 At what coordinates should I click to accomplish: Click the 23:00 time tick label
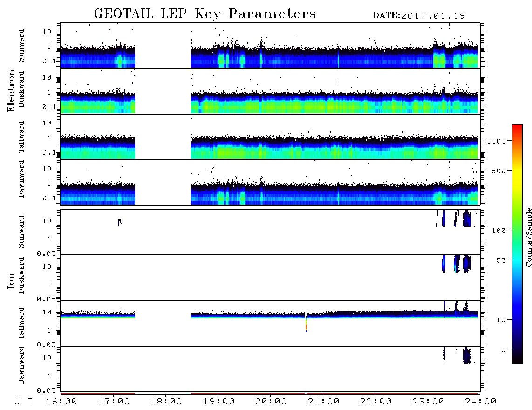tap(429, 402)
